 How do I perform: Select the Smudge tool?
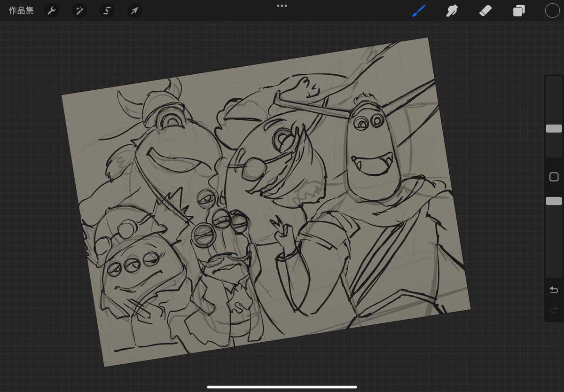(452, 10)
